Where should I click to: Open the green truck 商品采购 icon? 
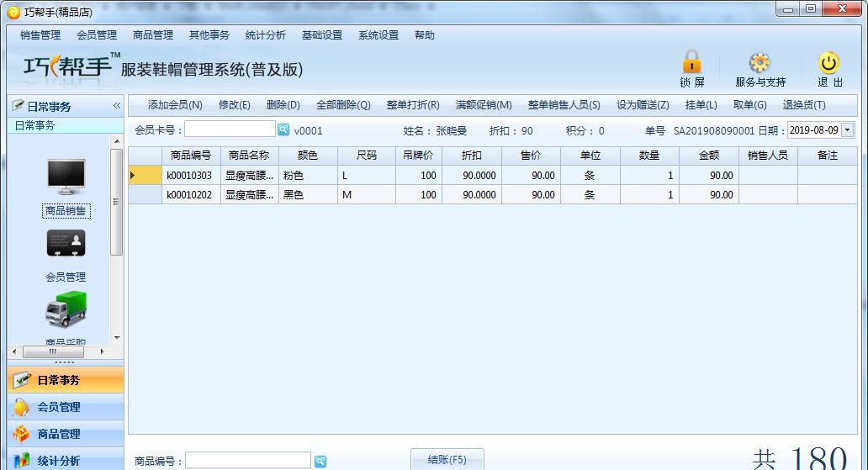tap(66, 309)
